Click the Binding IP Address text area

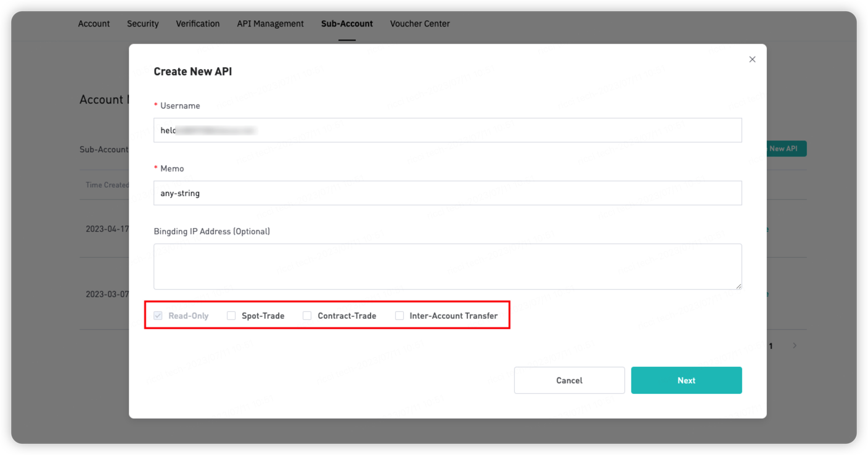click(x=447, y=266)
